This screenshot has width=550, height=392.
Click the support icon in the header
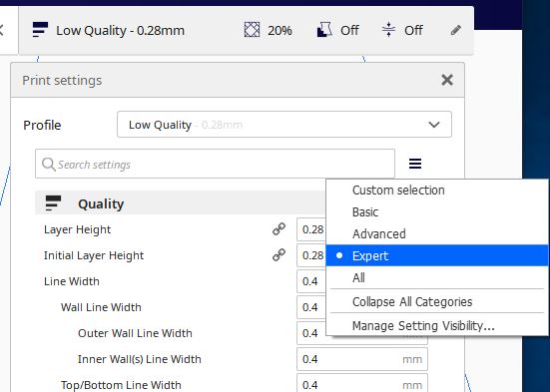point(324,30)
